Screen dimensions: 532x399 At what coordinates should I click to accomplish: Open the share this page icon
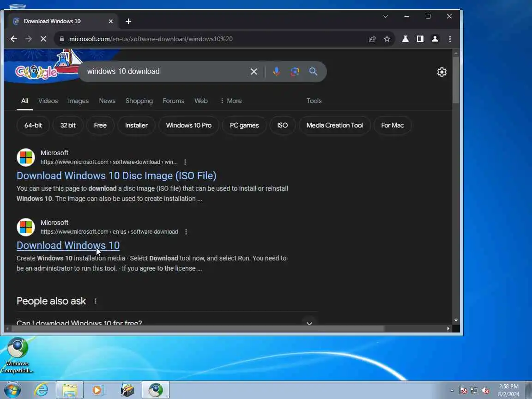click(372, 39)
